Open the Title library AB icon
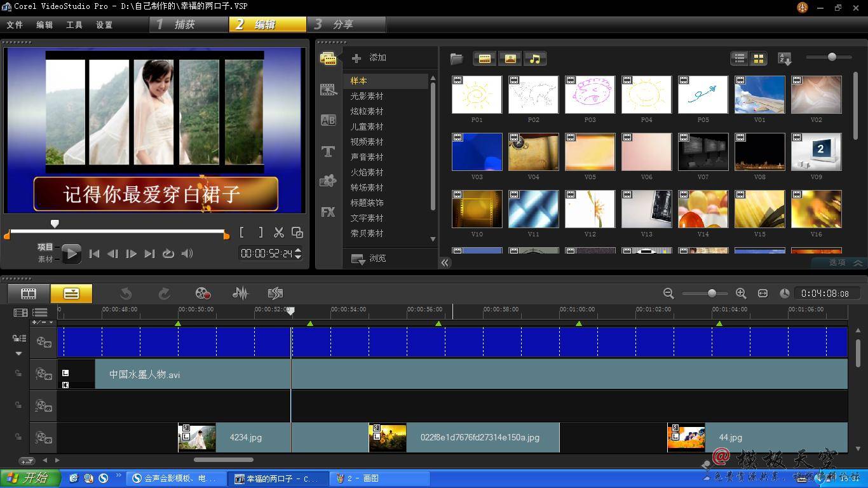868x488 pixels. 329,120
